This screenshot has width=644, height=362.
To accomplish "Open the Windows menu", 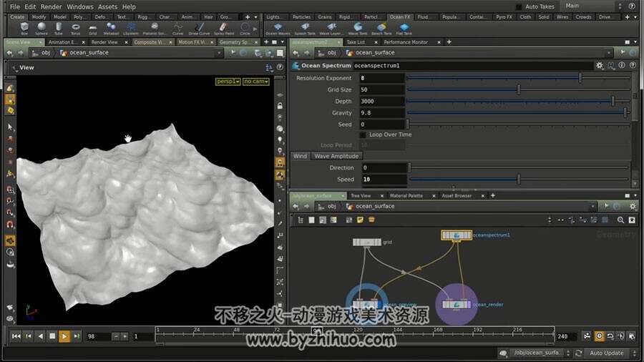I will pyautogui.click(x=79, y=6).
